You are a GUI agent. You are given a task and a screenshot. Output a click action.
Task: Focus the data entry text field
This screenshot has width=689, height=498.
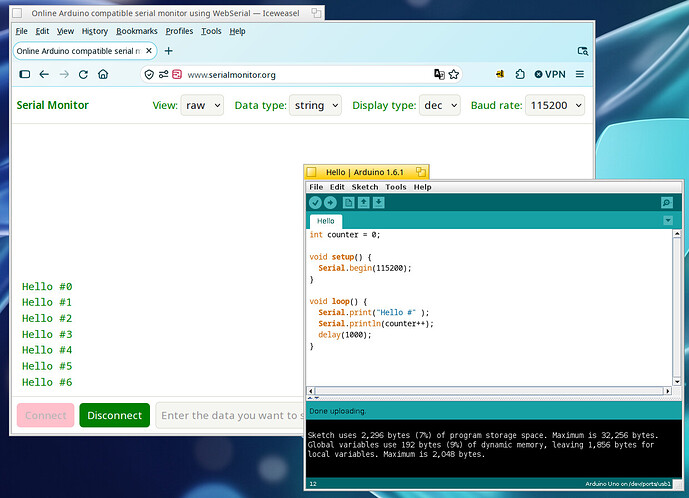tap(230, 415)
